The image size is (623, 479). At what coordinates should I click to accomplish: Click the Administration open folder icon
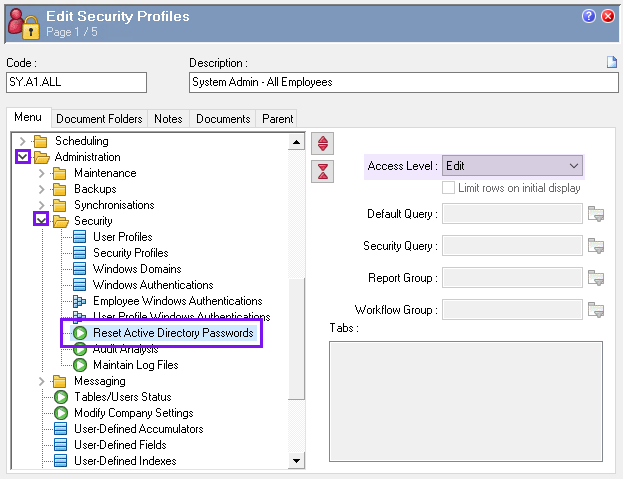41,157
